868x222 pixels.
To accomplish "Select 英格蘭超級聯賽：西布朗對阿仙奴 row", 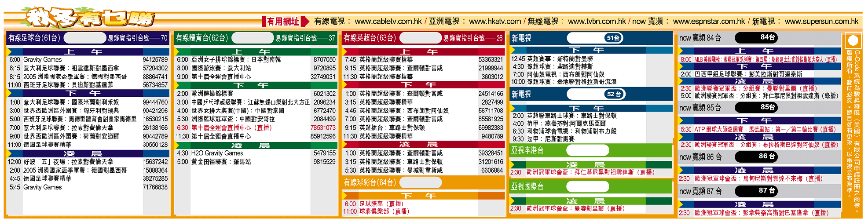I will tap(424, 111).
